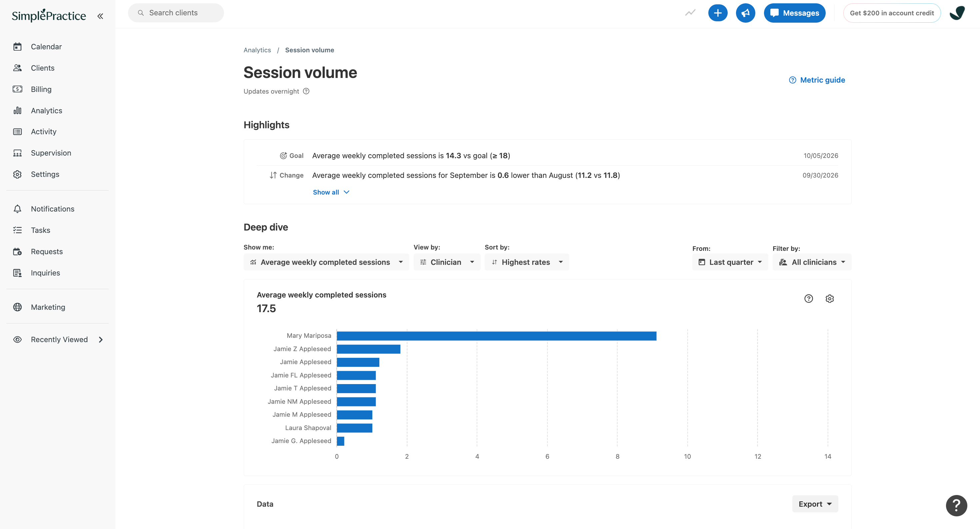Open the floating help question-mark button
The image size is (980, 529).
point(956,505)
